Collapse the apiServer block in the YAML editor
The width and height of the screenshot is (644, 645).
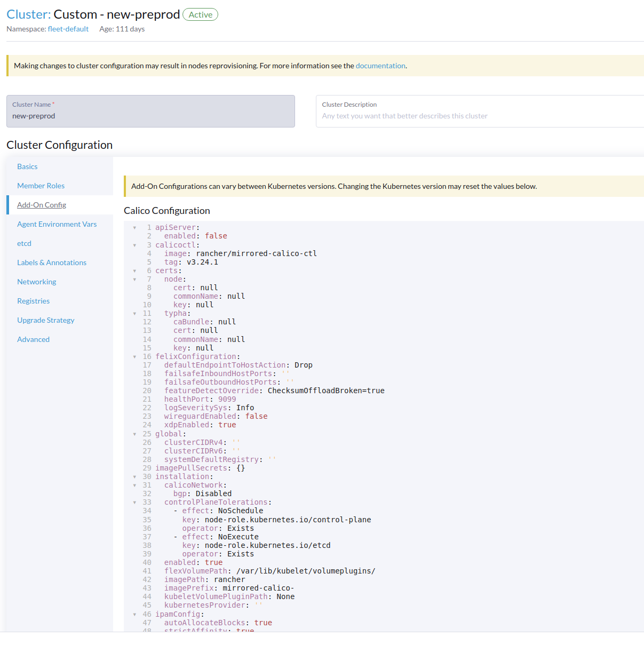[134, 227]
